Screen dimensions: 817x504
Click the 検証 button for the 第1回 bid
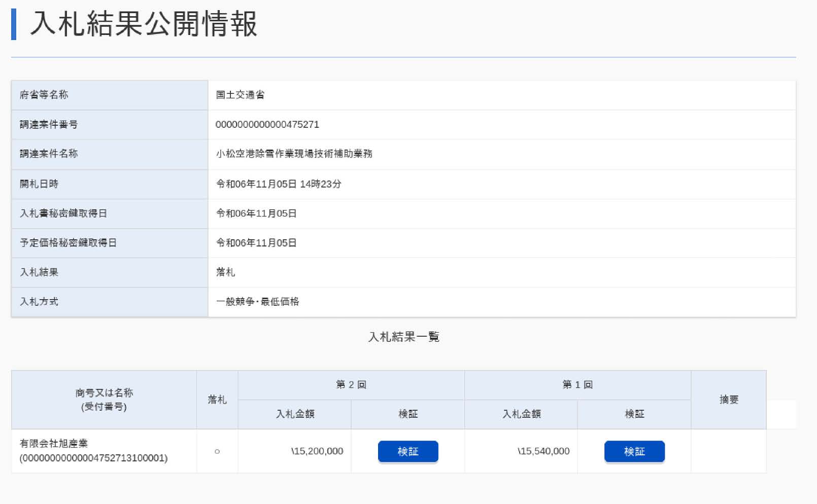tap(634, 451)
